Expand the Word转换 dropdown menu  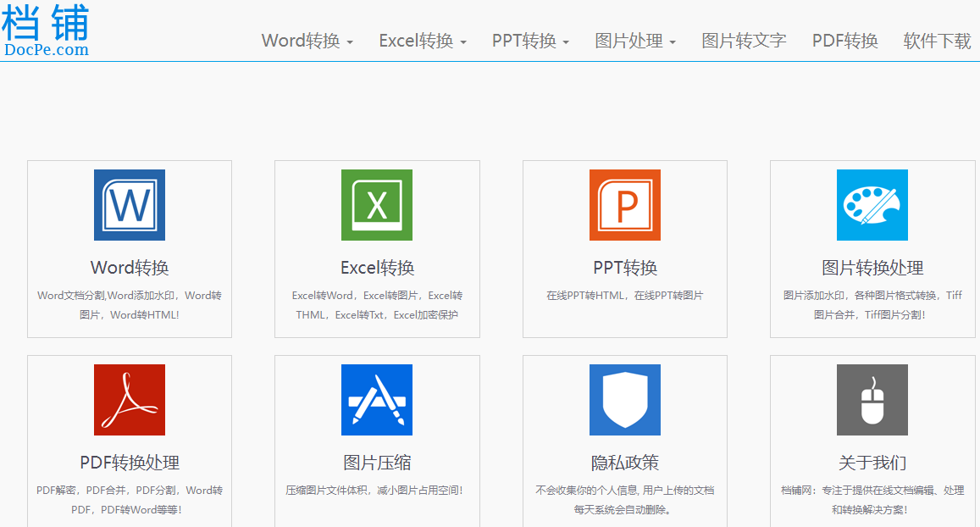pos(307,41)
